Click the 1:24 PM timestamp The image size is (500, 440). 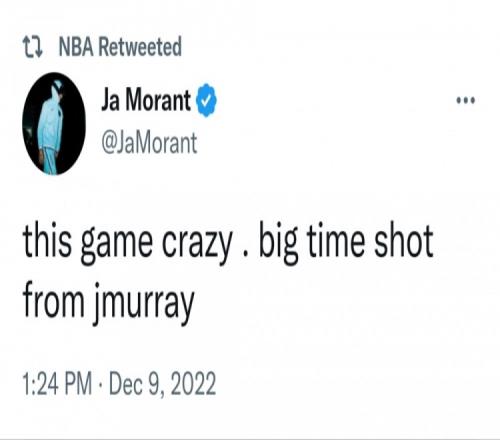pyautogui.click(x=57, y=384)
